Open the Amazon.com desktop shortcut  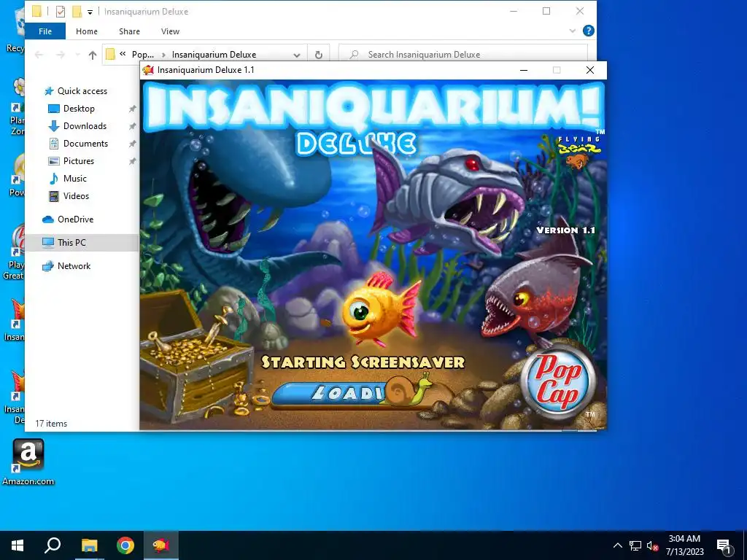[x=28, y=462]
